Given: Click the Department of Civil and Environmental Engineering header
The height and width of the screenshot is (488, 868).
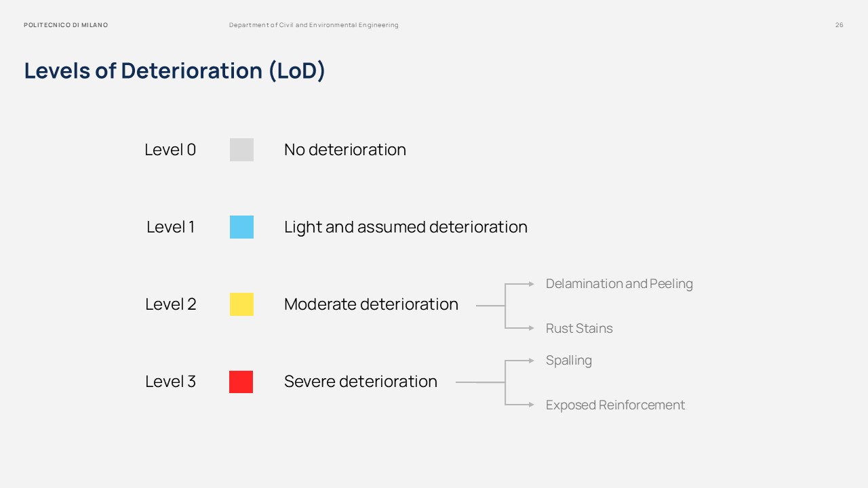Looking at the screenshot, I should click(x=313, y=25).
